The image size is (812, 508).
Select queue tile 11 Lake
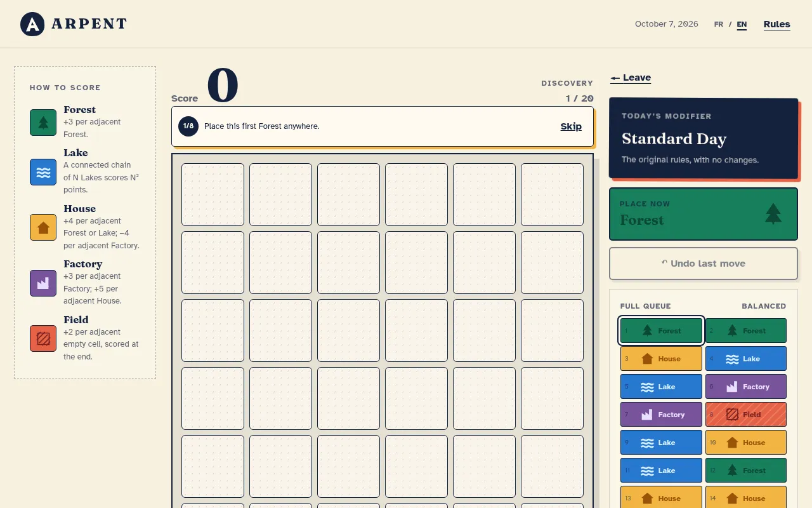click(x=661, y=471)
